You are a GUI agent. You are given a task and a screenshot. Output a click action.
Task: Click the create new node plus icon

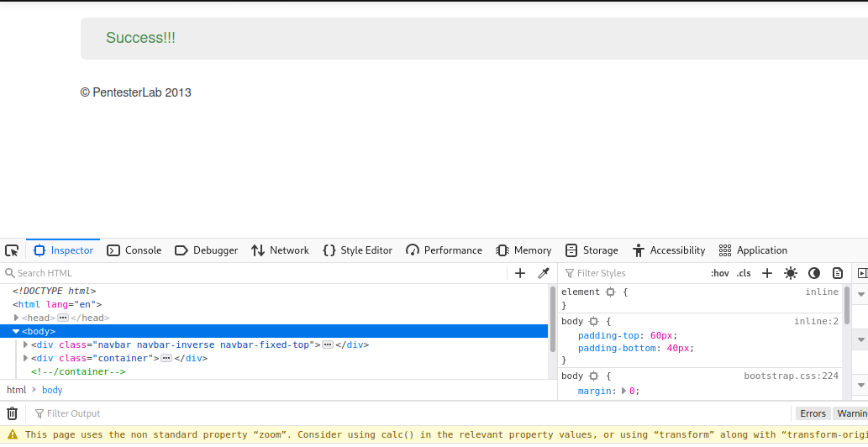pyautogui.click(x=520, y=273)
